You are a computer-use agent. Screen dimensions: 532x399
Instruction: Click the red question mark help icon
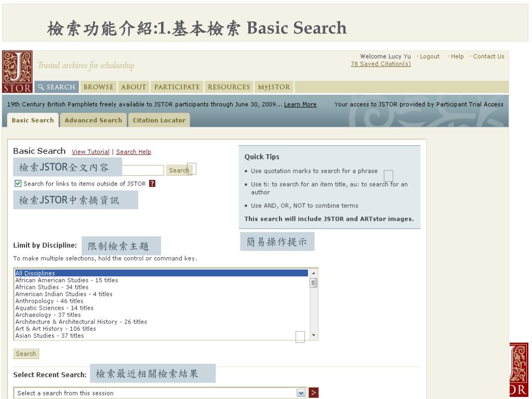[152, 183]
